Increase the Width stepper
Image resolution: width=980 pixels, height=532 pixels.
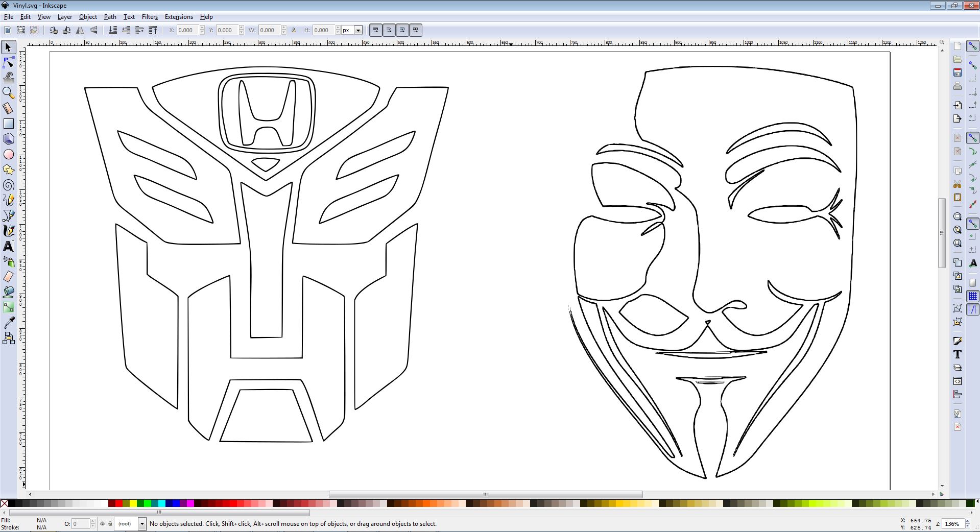284,28
